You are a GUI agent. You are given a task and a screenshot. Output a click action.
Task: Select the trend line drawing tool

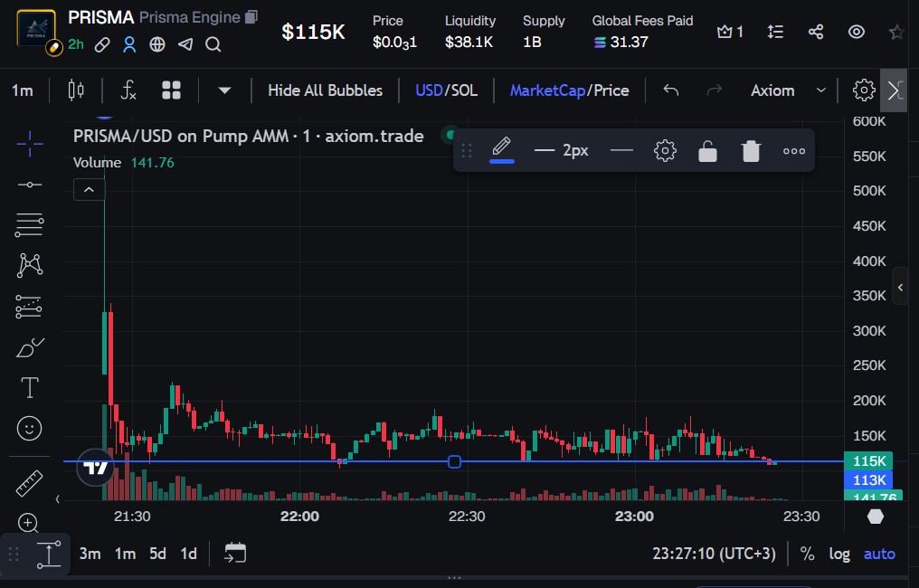pos(29,185)
